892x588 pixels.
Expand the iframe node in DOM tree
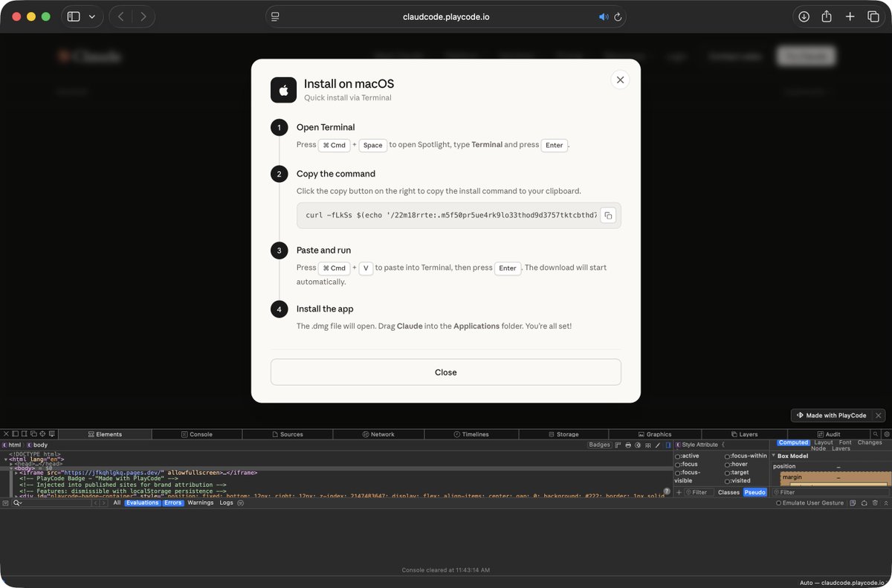coord(16,473)
